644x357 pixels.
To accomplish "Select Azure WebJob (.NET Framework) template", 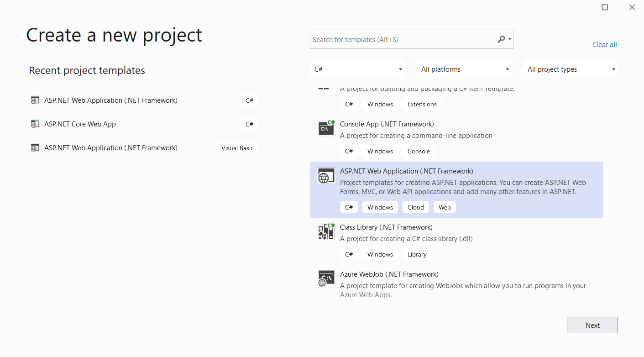I will (389, 274).
